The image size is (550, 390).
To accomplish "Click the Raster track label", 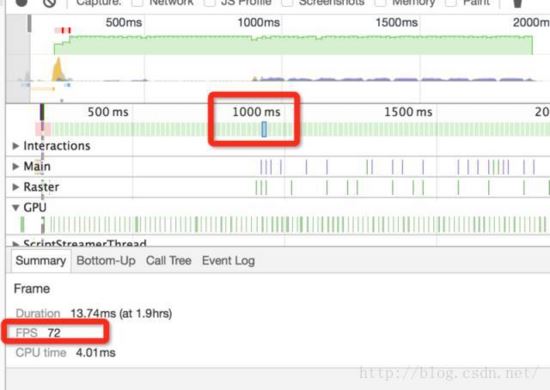I will [41, 187].
